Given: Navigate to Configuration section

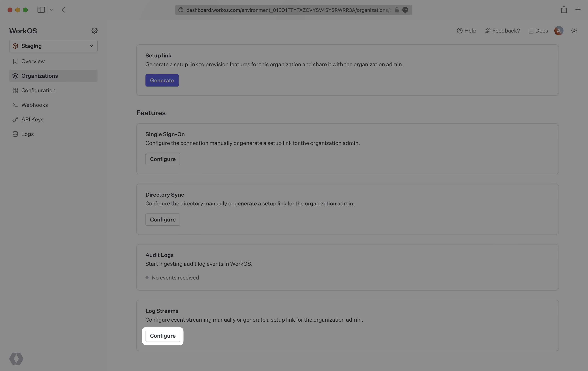Looking at the screenshot, I should [x=38, y=90].
